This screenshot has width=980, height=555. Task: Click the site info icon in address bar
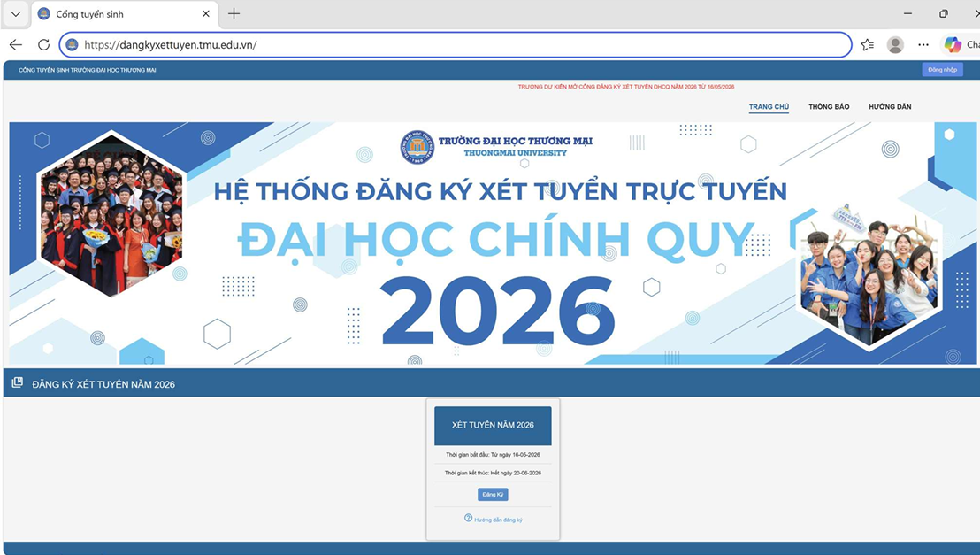tap(72, 44)
